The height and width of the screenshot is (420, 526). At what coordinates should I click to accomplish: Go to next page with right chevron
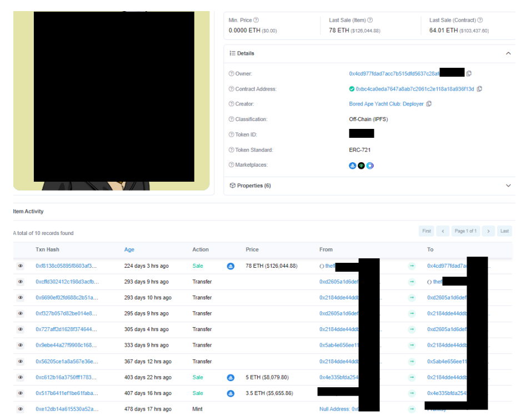(488, 231)
